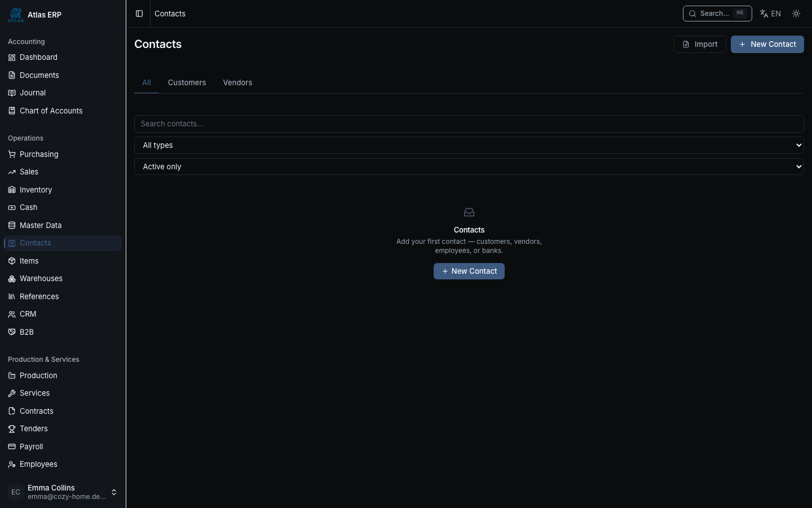
Task: Click the Contacts page heading
Action: click(158, 44)
